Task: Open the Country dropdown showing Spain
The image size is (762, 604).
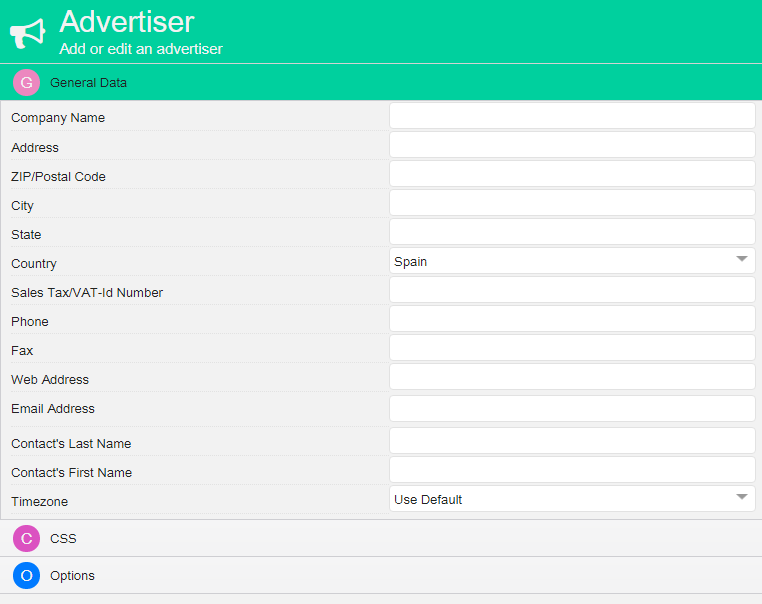Action: [x=571, y=261]
